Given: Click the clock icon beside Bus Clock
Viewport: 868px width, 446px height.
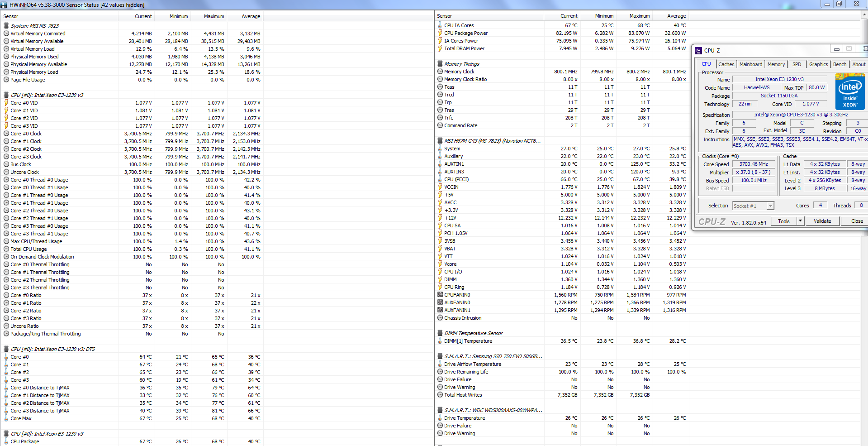Looking at the screenshot, I should (6, 164).
